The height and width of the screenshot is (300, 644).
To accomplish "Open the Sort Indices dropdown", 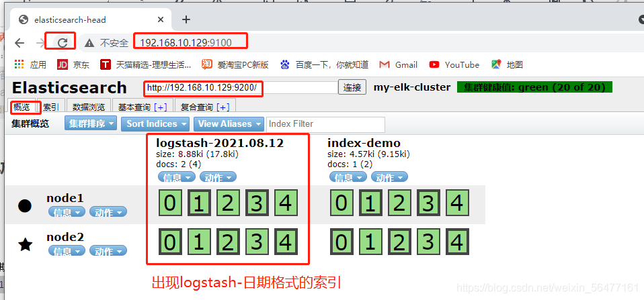I will [x=155, y=123].
